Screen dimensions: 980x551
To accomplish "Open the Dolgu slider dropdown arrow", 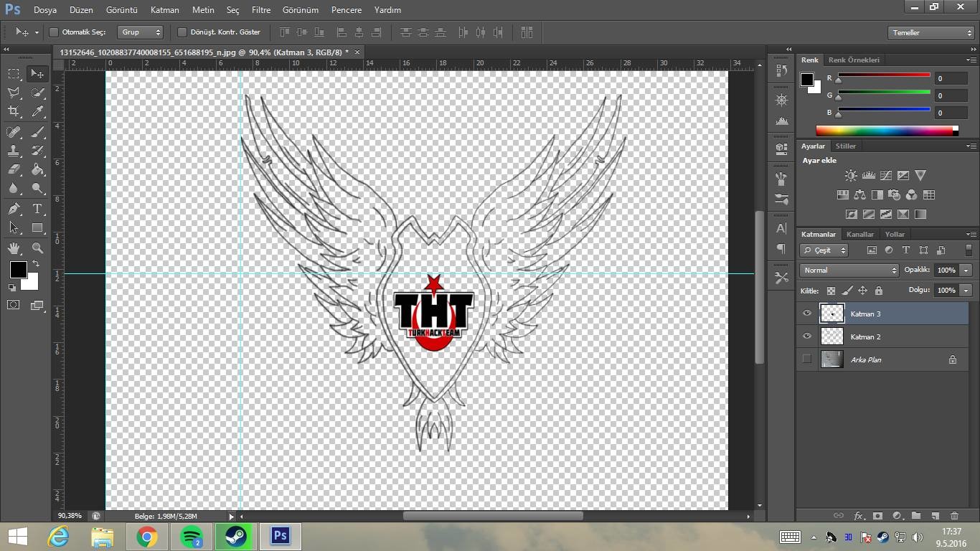I will 966,291.
